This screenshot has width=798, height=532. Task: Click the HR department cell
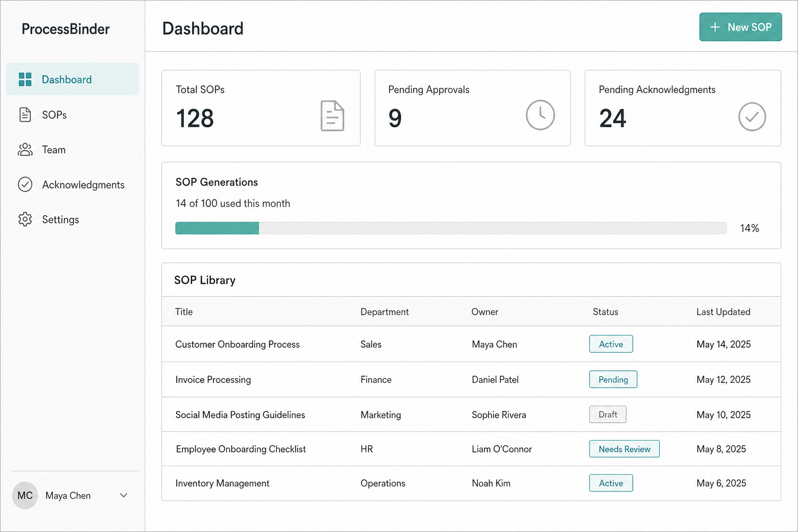[367, 449]
